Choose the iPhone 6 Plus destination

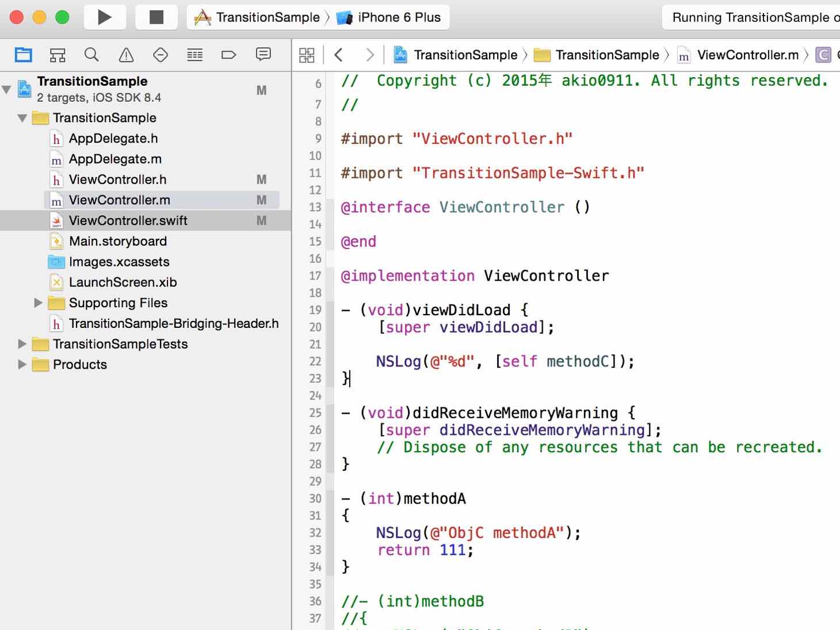pyautogui.click(x=388, y=17)
